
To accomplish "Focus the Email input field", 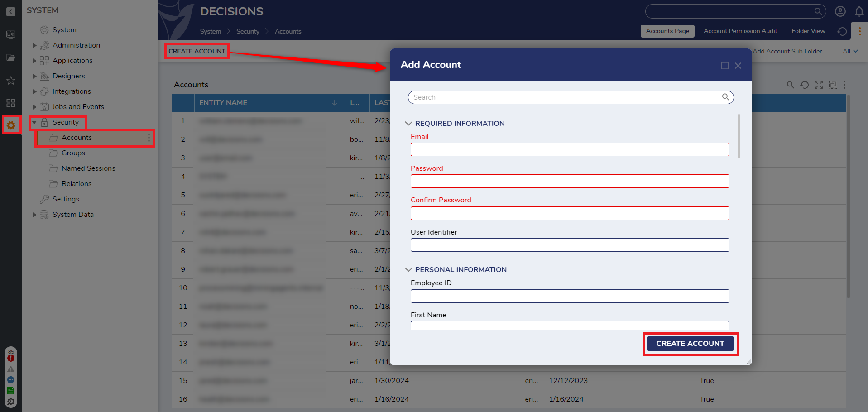I will [570, 149].
